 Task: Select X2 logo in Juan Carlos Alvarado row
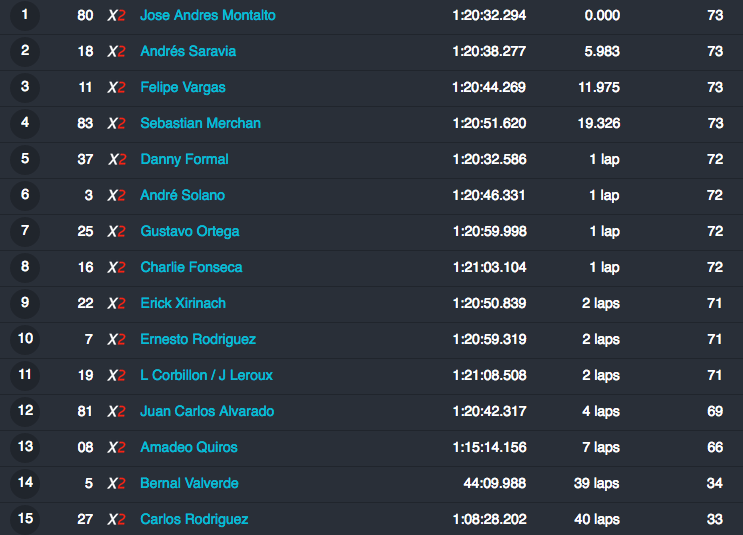116,412
